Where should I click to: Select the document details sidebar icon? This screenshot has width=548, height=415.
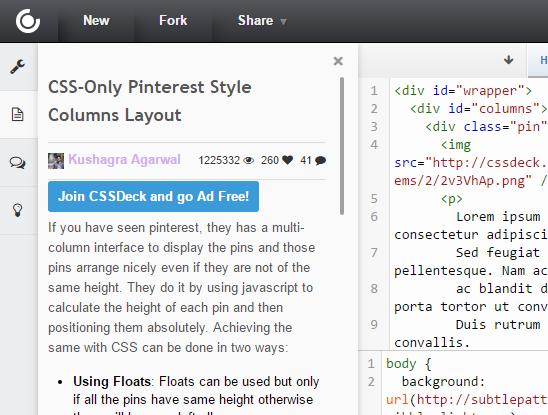(x=17, y=114)
